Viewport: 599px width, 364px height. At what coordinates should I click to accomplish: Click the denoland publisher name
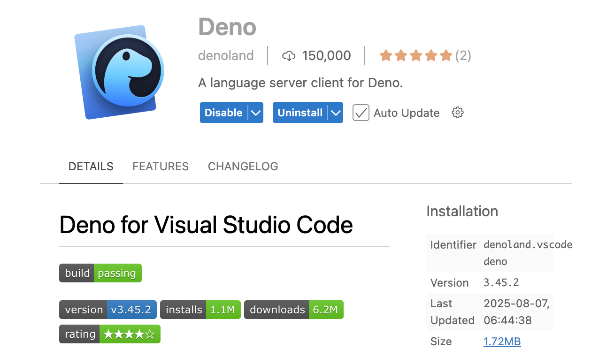[226, 56]
